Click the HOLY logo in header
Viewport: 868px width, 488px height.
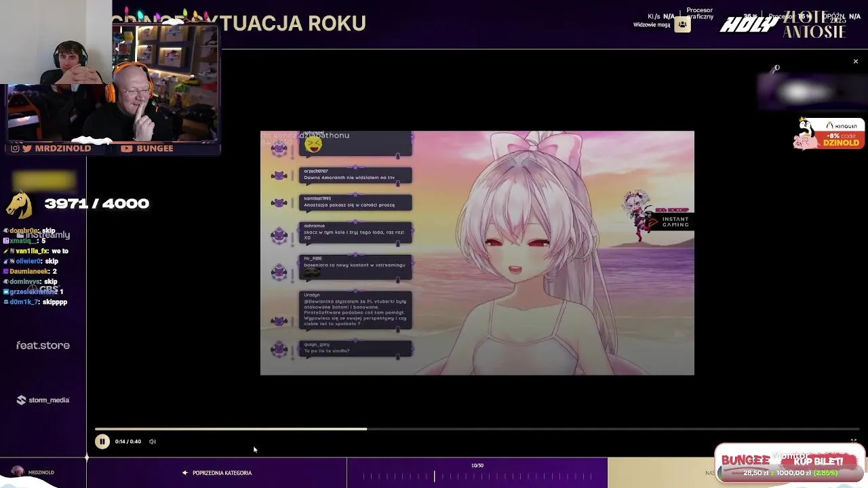tap(749, 25)
